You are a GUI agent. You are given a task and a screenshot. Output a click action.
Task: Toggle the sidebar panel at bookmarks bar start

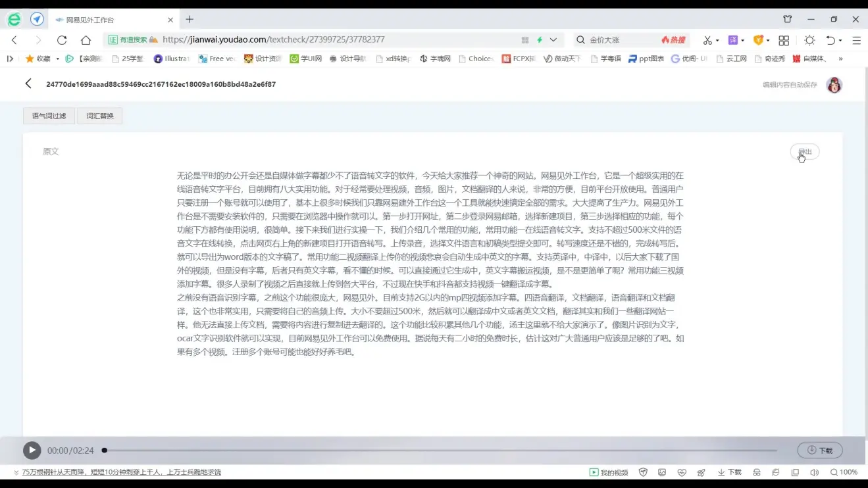point(10,59)
